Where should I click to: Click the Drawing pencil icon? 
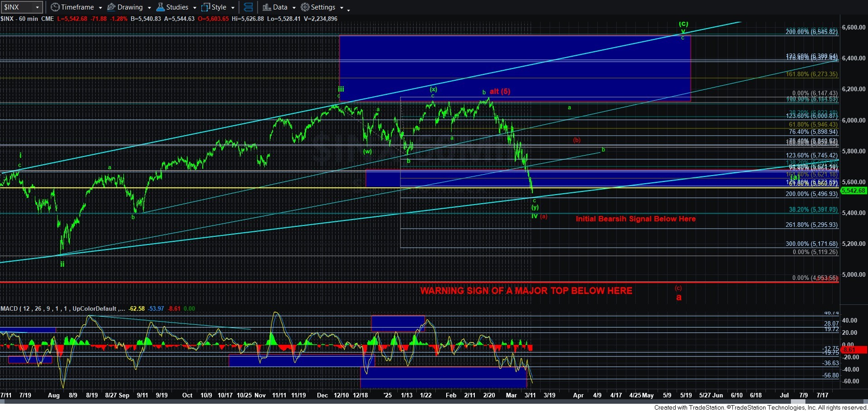pyautogui.click(x=111, y=7)
